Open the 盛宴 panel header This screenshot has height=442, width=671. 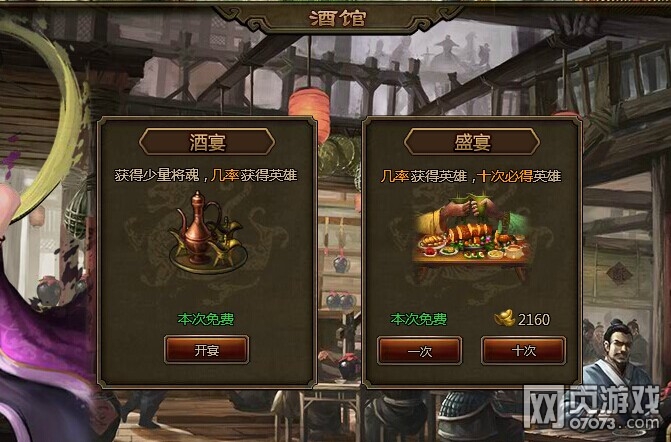pos(472,142)
